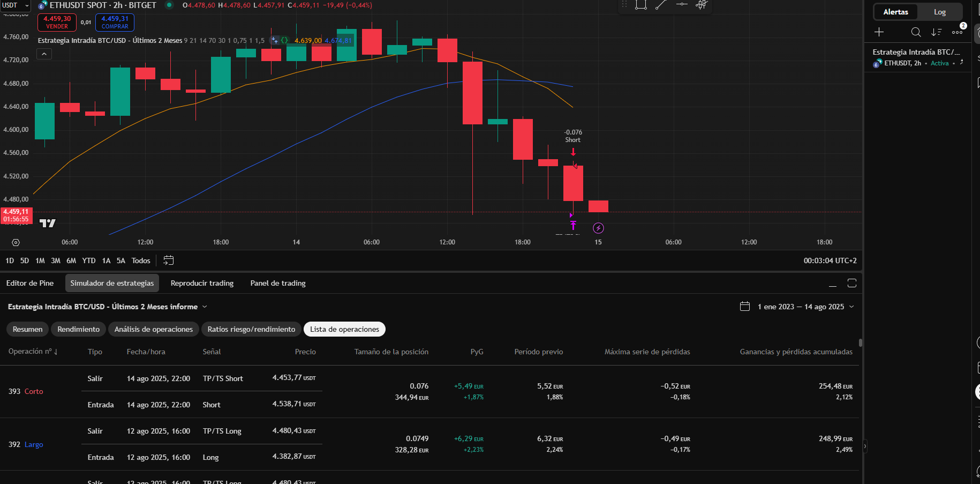980x484 pixels.
Task: Click the search alerts magnifier icon
Action: 916,32
